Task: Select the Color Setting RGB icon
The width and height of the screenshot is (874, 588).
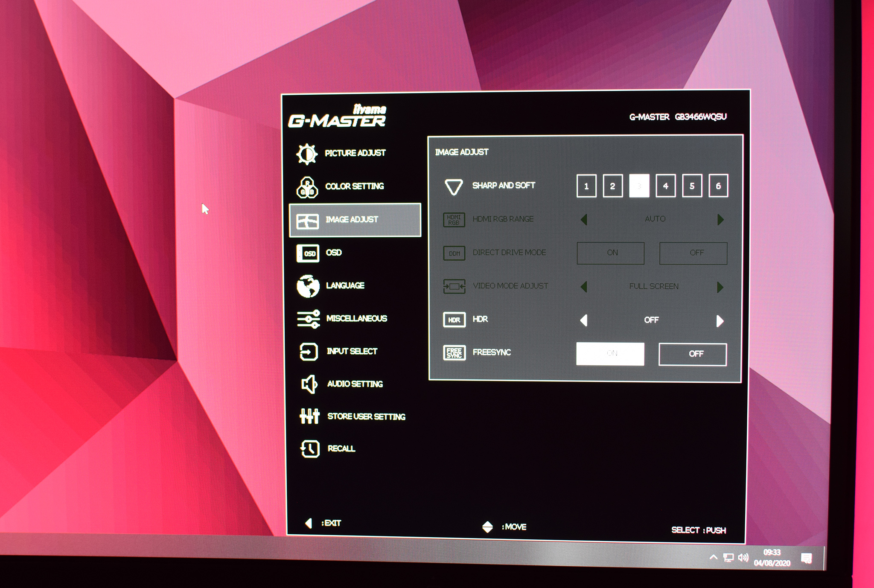Action: [307, 187]
